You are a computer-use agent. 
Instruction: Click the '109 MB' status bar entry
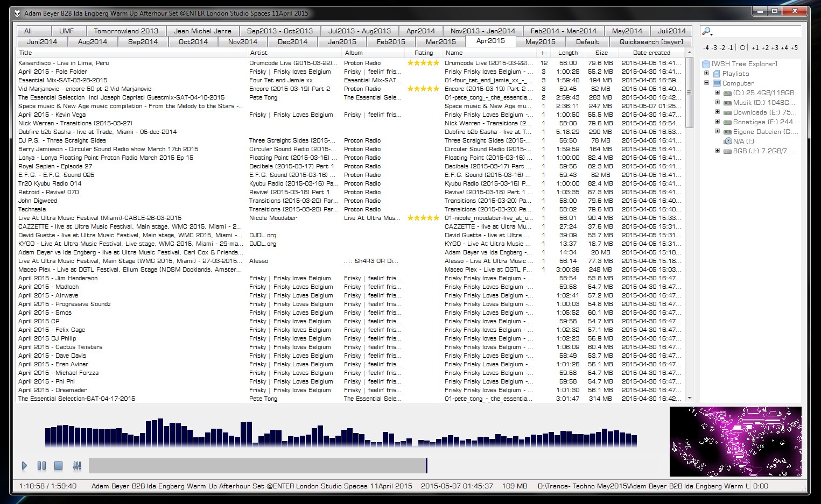[x=515, y=486]
